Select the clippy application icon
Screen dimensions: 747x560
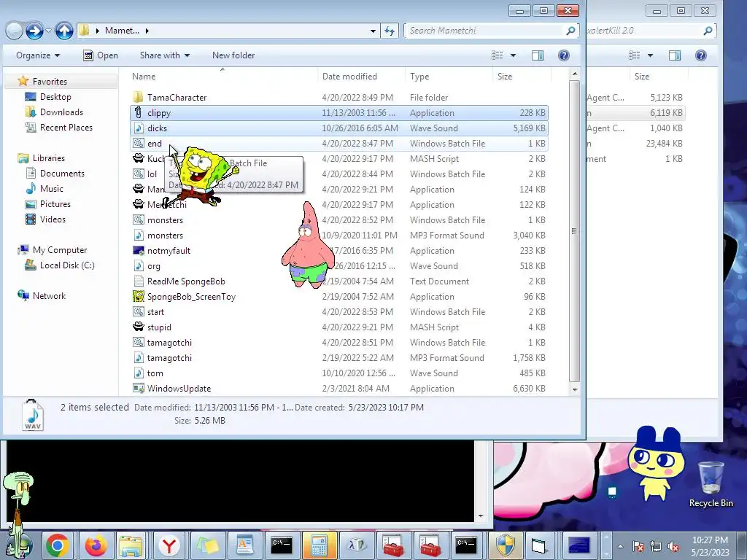click(138, 113)
